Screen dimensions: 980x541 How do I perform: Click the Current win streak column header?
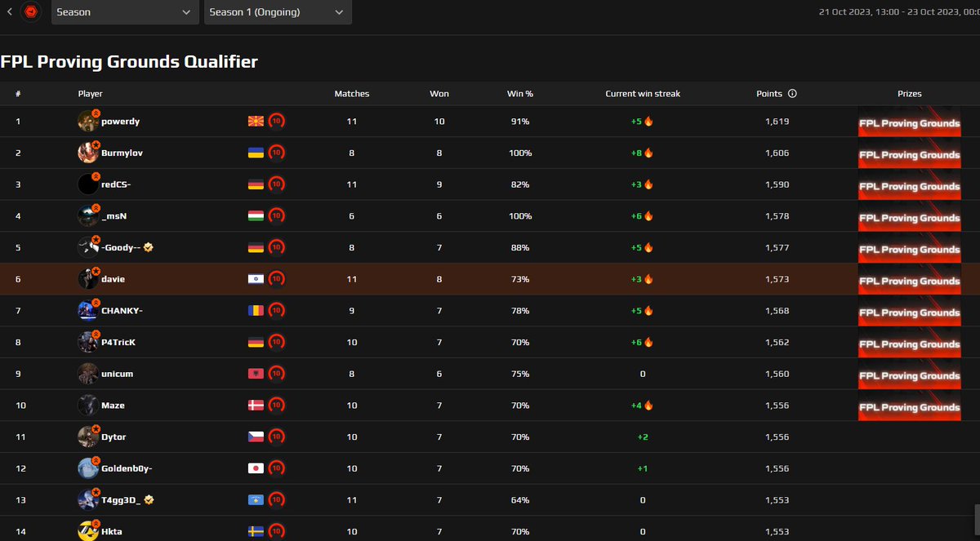(x=643, y=94)
